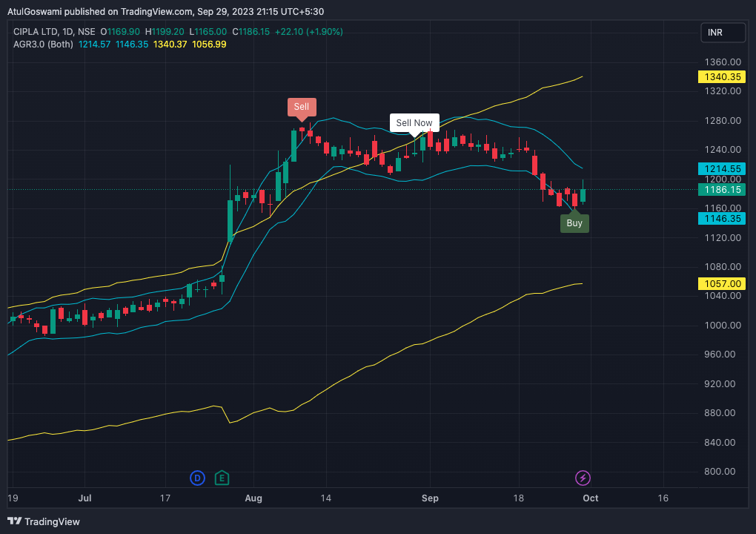The height and width of the screenshot is (534, 756).
Task: Click the green Buy signal label
Action: point(574,223)
